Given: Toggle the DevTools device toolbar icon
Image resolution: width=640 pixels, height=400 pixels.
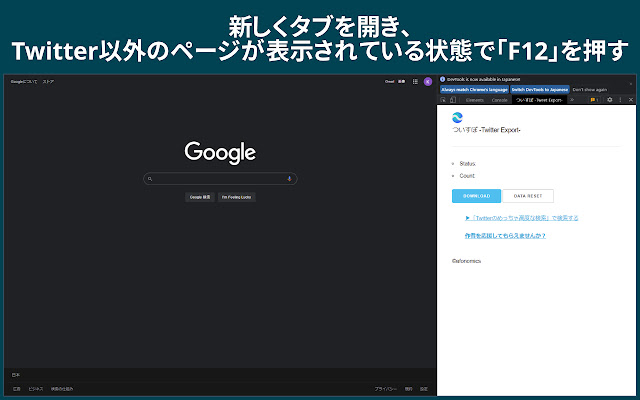Looking at the screenshot, I should (453, 100).
